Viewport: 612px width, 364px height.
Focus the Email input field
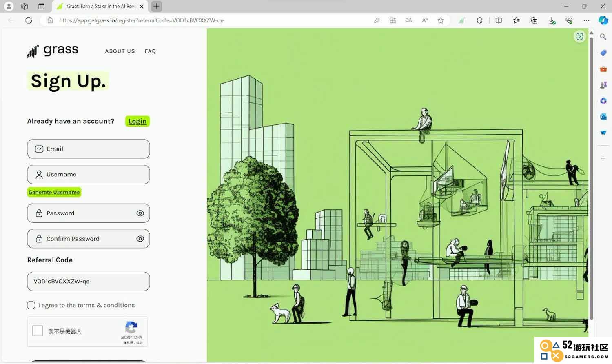pyautogui.click(x=89, y=149)
